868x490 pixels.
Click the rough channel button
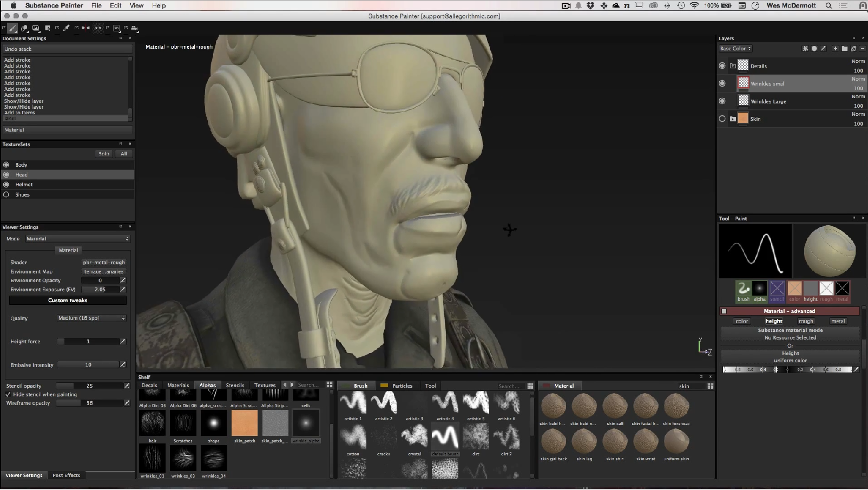pyautogui.click(x=806, y=321)
